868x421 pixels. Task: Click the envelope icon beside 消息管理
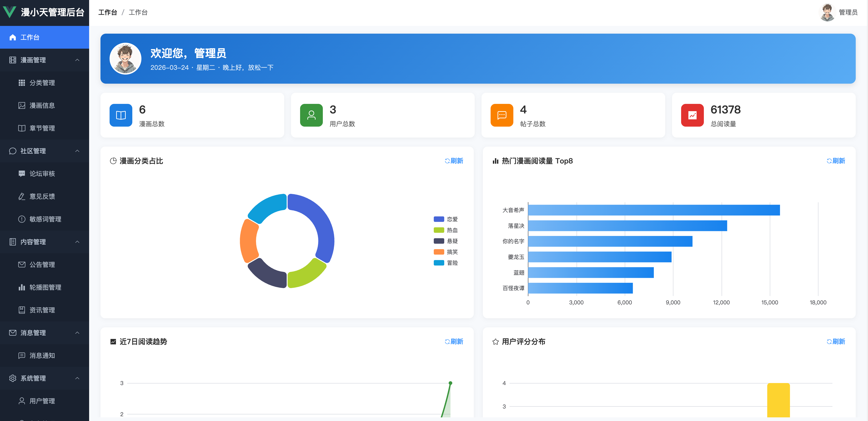(13, 333)
